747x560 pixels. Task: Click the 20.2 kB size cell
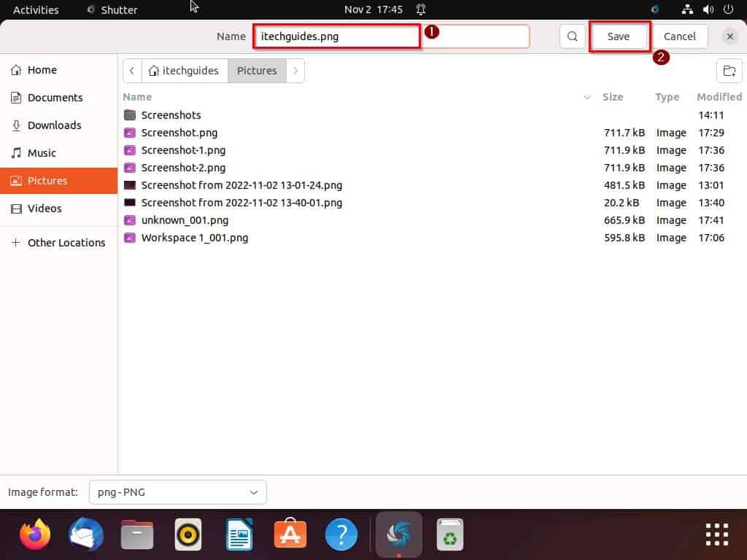[x=622, y=203]
